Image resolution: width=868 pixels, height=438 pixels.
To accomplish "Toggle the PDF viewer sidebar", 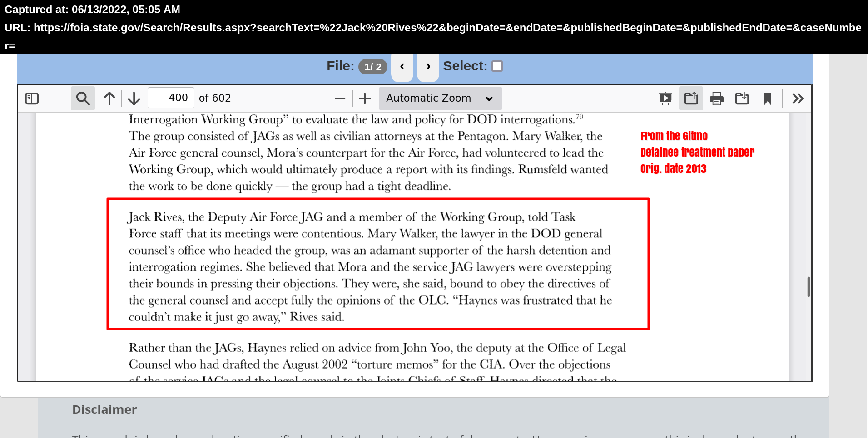I will pyautogui.click(x=32, y=98).
